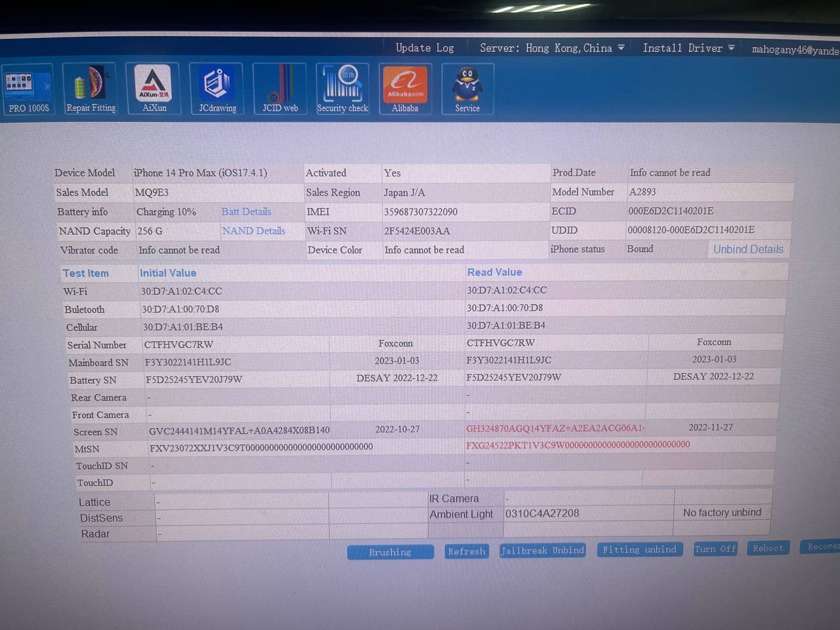The height and width of the screenshot is (630, 840).
Task: Select the read Mainboard SN F3Y3022141H1L9JC
Action: click(x=509, y=360)
